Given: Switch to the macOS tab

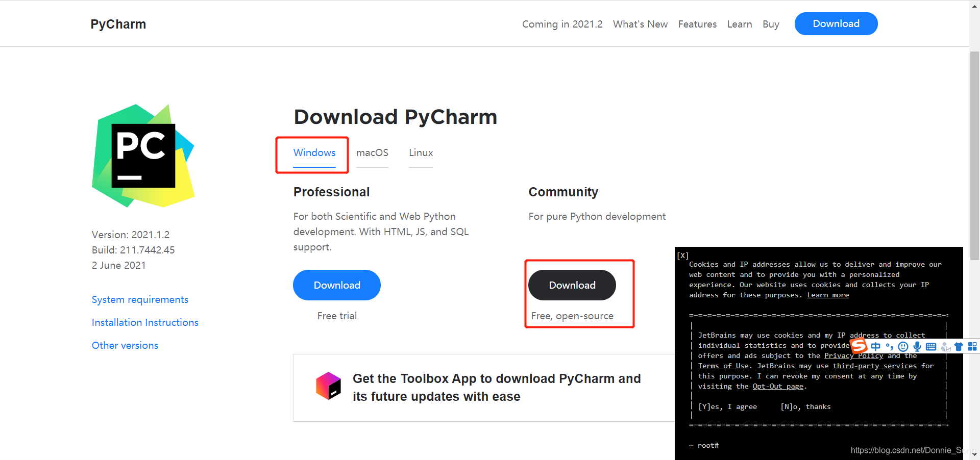Looking at the screenshot, I should (x=372, y=152).
